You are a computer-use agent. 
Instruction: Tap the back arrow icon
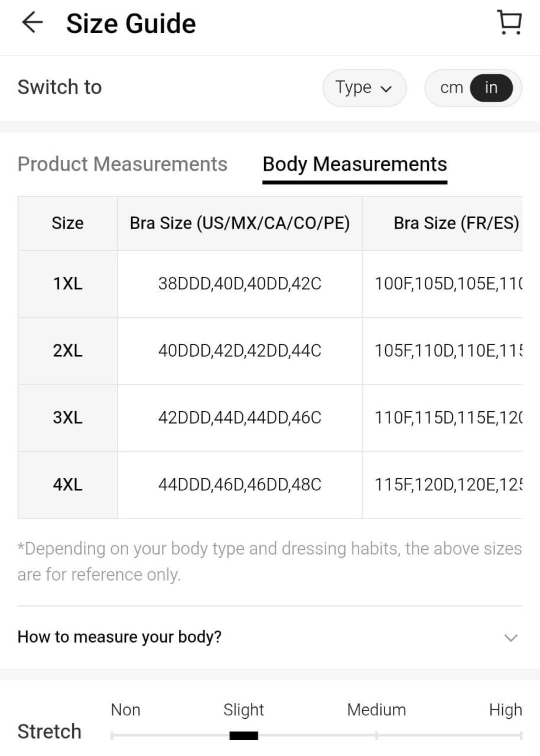(32, 23)
